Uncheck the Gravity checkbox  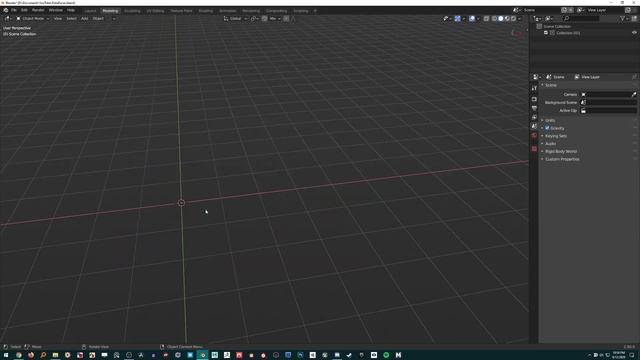(547, 128)
